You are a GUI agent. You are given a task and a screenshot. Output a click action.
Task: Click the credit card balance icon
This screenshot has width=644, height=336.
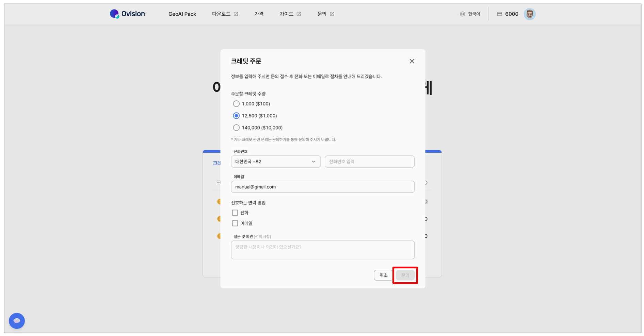499,14
